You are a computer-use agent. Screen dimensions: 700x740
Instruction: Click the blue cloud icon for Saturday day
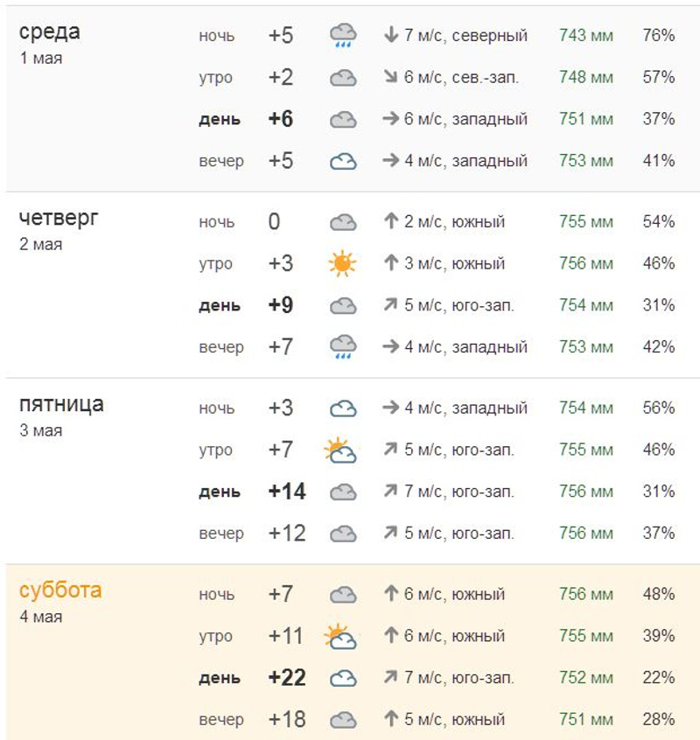(x=343, y=678)
